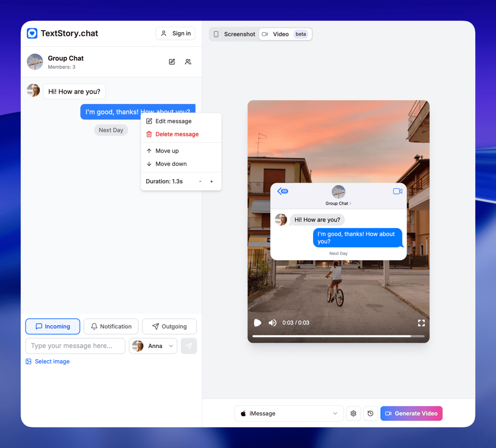This screenshot has width=496, height=448.
Task: Mute the video with speaker icon
Action: tap(272, 323)
